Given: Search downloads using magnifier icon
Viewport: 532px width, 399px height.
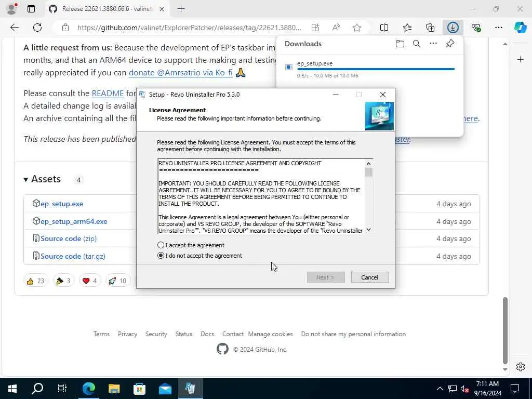Looking at the screenshot, I should tap(417, 44).
